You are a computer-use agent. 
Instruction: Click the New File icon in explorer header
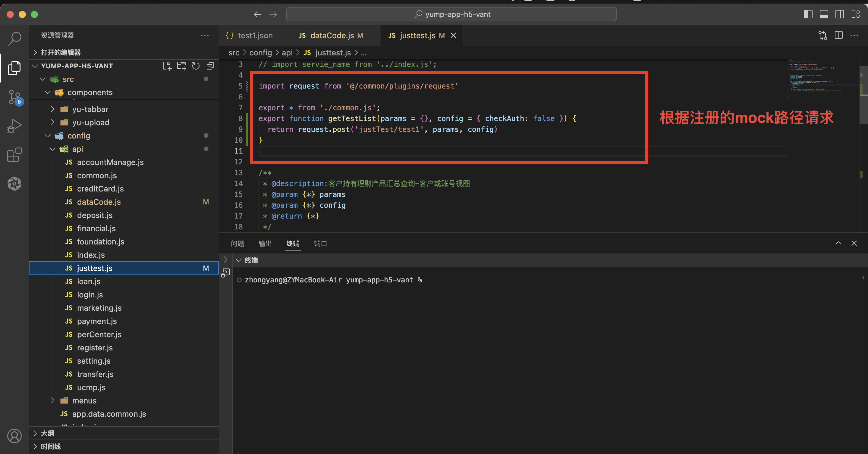coord(167,66)
